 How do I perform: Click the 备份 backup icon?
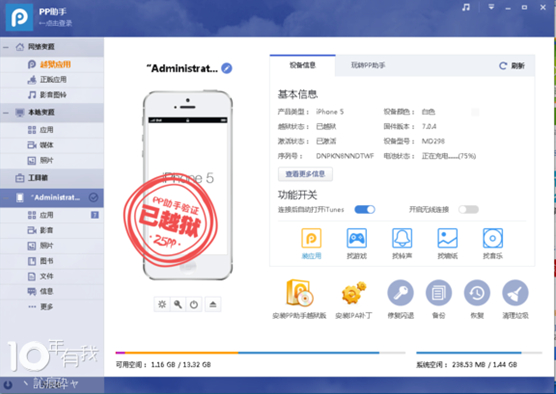(439, 293)
